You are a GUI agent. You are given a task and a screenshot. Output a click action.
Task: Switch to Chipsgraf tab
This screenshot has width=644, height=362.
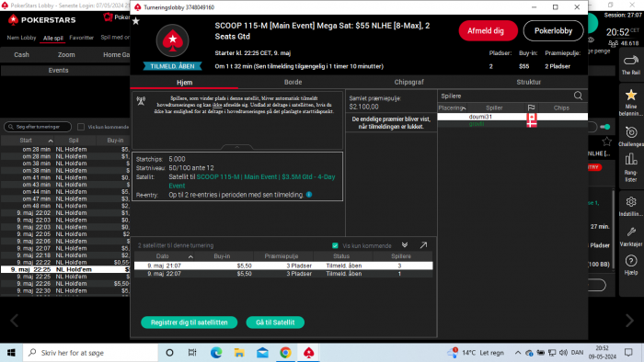tap(408, 82)
